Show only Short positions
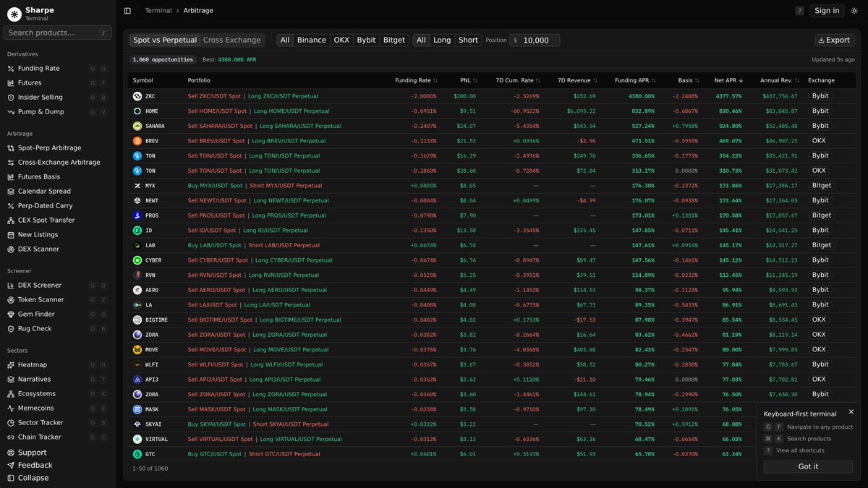Image resolution: width=868 pixels, height=488 pixels. 468,40
